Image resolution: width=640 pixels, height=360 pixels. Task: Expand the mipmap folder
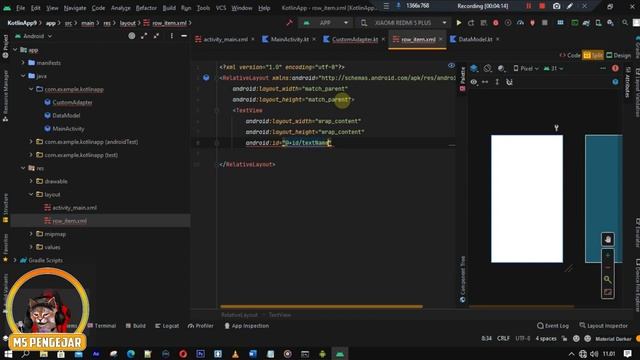(31, 234)
